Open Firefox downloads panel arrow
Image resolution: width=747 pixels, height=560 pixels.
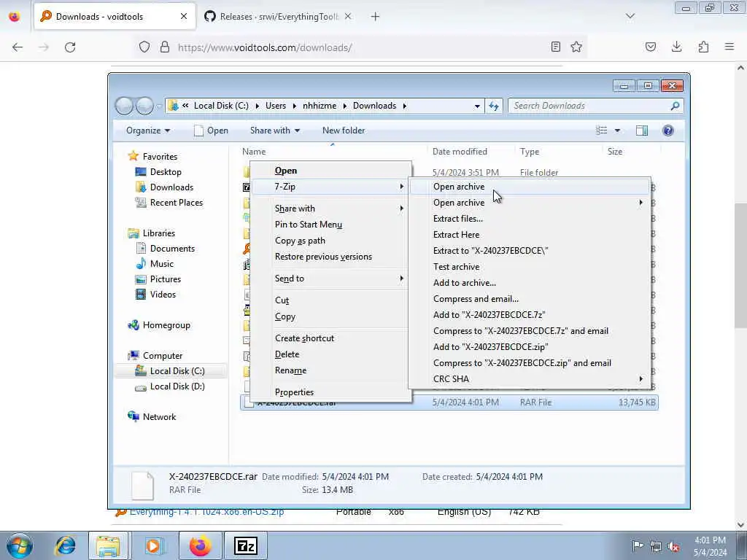(676, 47)
